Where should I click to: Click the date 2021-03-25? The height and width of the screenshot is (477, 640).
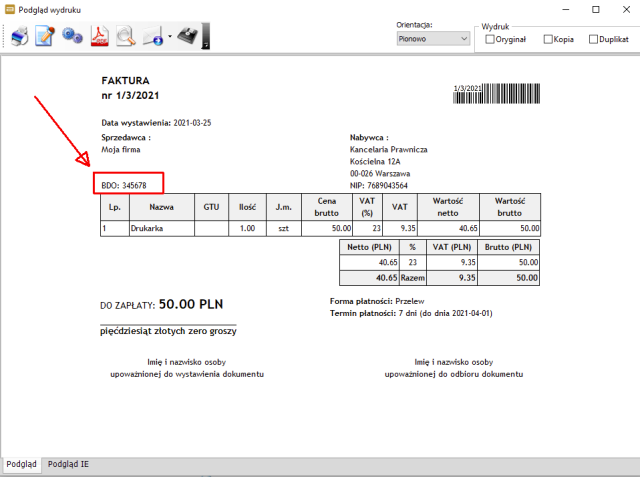(x=192, y=123)
